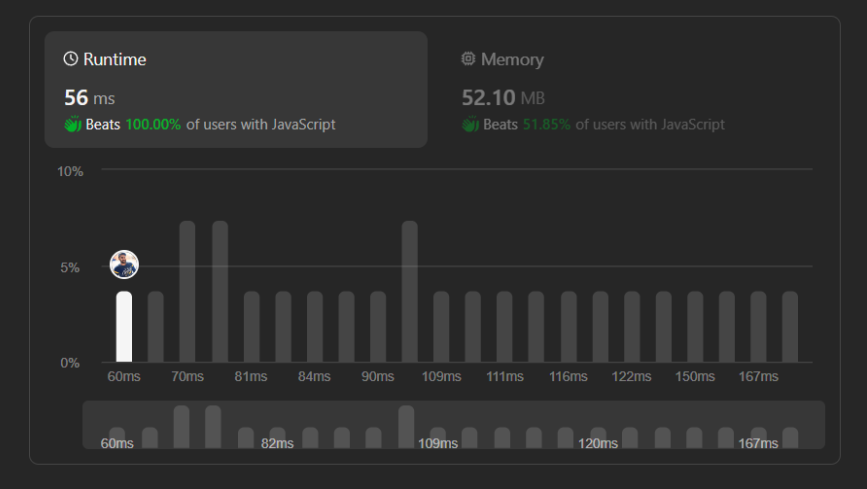
Task: Click clapping hands icon next to Beats 51.85%
Action: [x=470, y=125]
